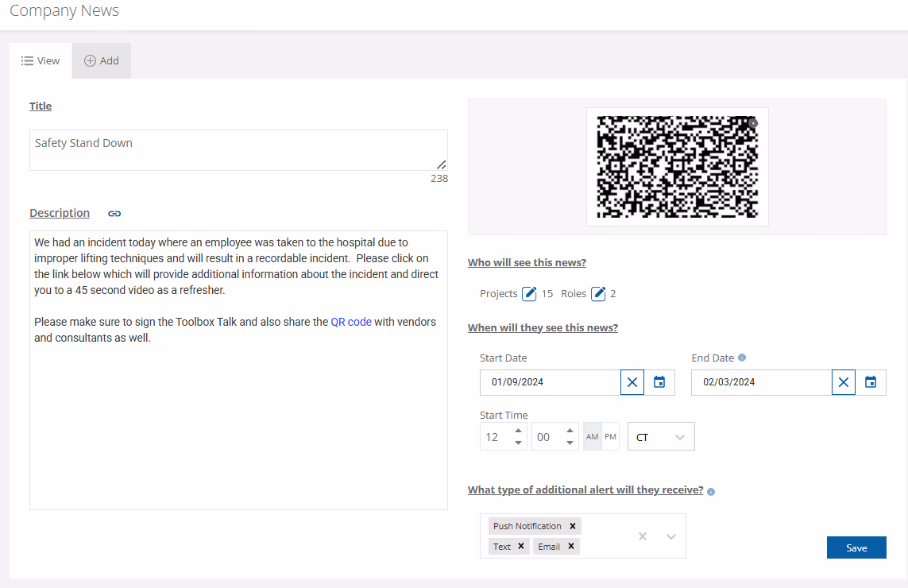Switch to the Add tab
The height and width of the screenshot is (588, 908).
click(x=102, y=61)
